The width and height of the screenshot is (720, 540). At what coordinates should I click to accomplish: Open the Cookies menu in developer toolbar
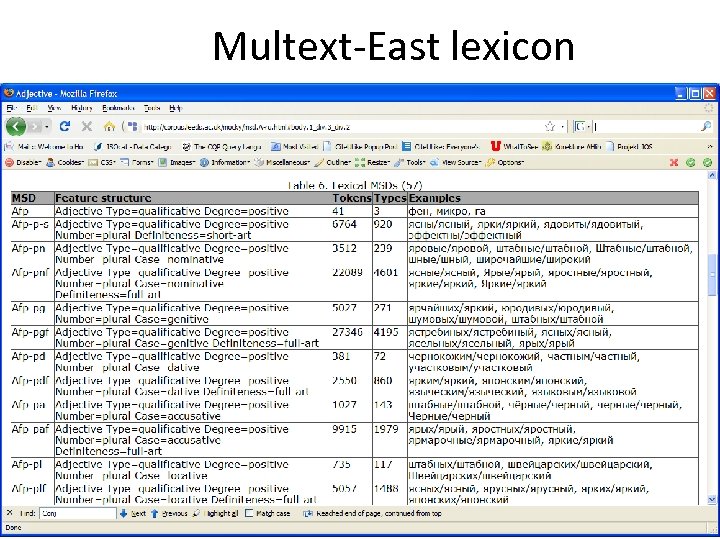(x=65, y=163)
